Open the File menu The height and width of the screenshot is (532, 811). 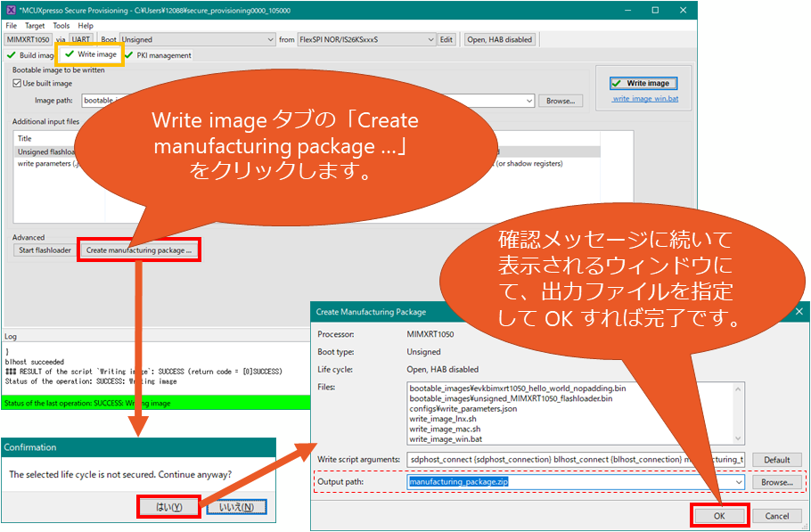pyautogui.click(x=12, y=26)
